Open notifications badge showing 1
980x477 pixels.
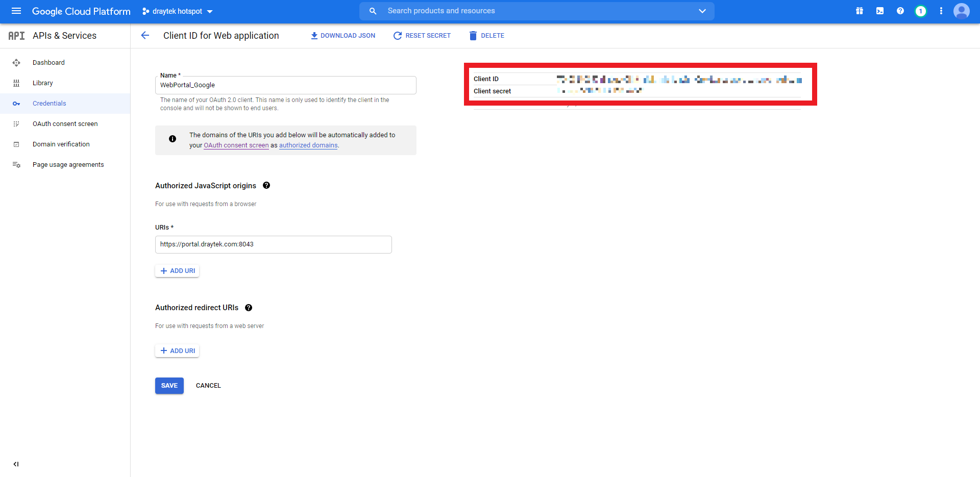(x=921, y=11)
